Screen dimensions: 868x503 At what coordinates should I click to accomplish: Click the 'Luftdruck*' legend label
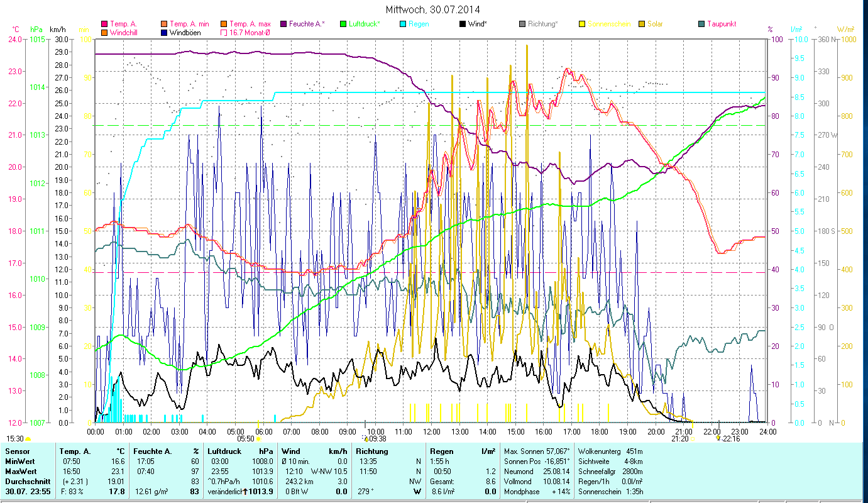click(366, 24)
